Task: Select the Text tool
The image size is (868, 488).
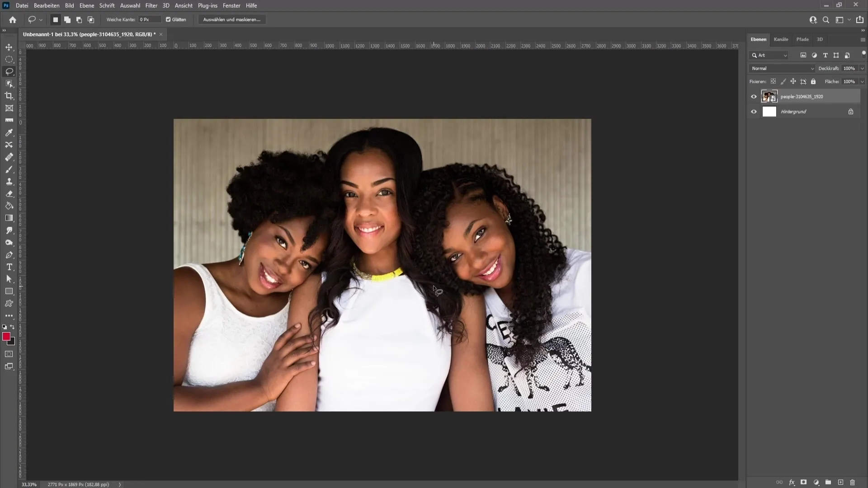Action: pyautogui.click(x=8, y=267)
